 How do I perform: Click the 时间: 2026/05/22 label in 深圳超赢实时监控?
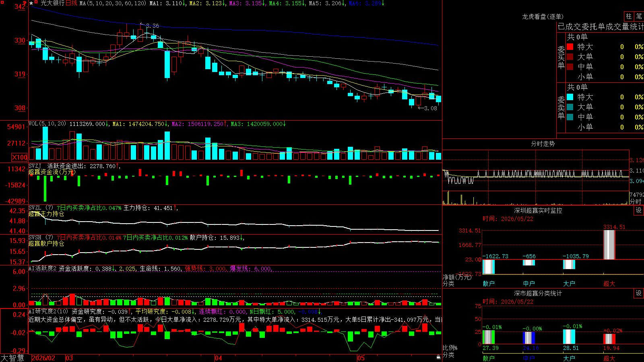point(508,219)
